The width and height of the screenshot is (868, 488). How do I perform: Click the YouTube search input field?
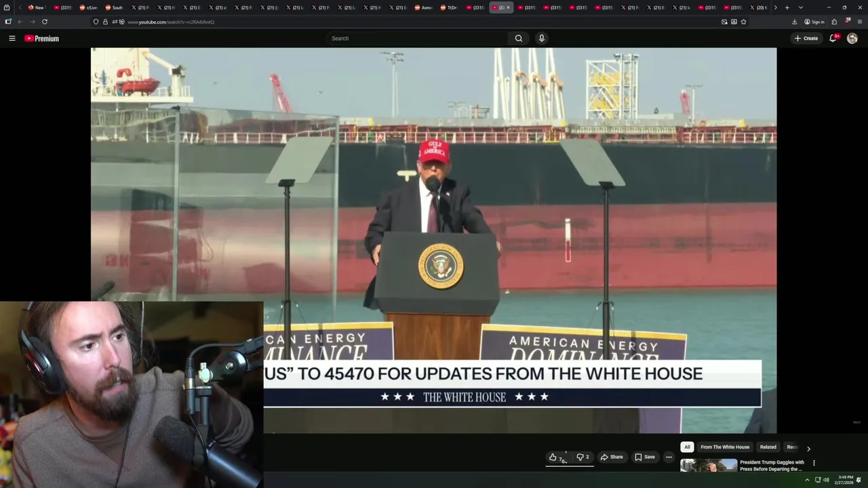[418, 39]
